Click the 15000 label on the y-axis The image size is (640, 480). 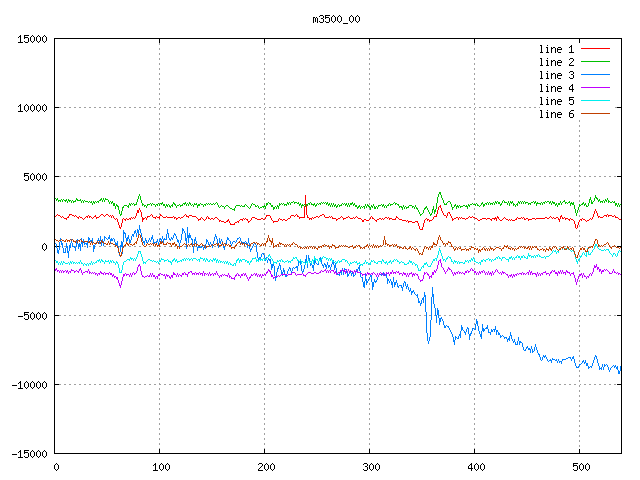(x=32, y=39)
